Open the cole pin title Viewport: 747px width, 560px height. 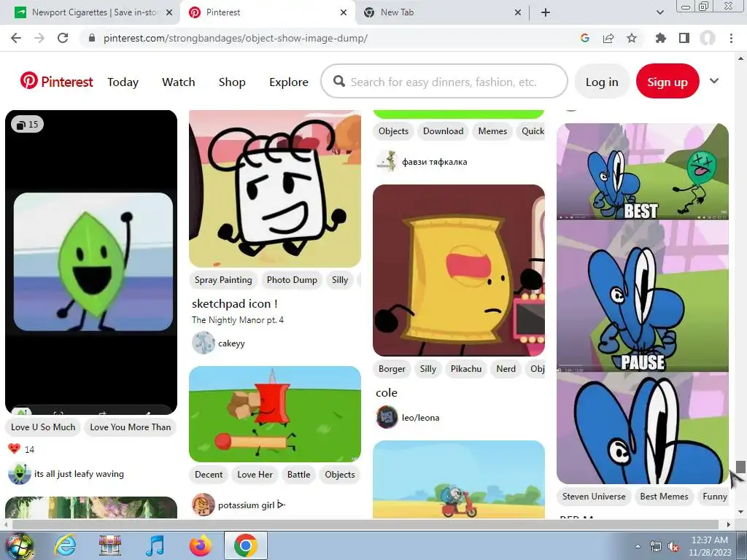pos(387,393)
